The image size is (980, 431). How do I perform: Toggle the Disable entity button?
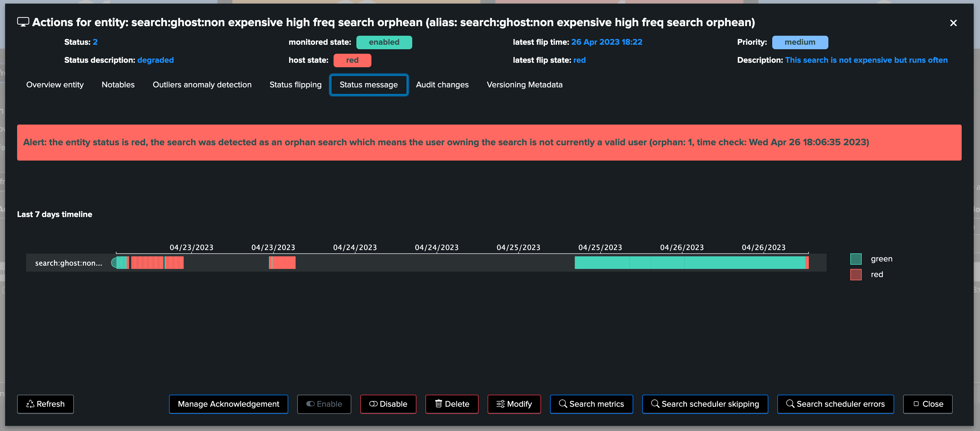(388, 404)
